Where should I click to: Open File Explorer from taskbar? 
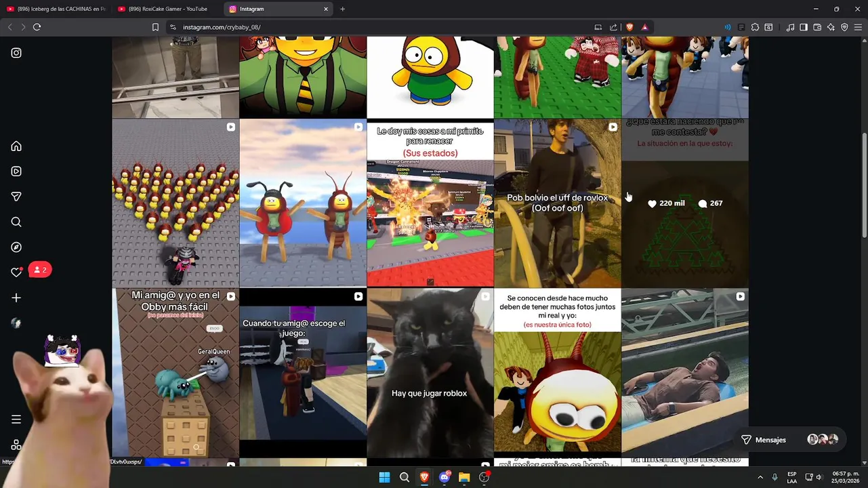(464, 477)
